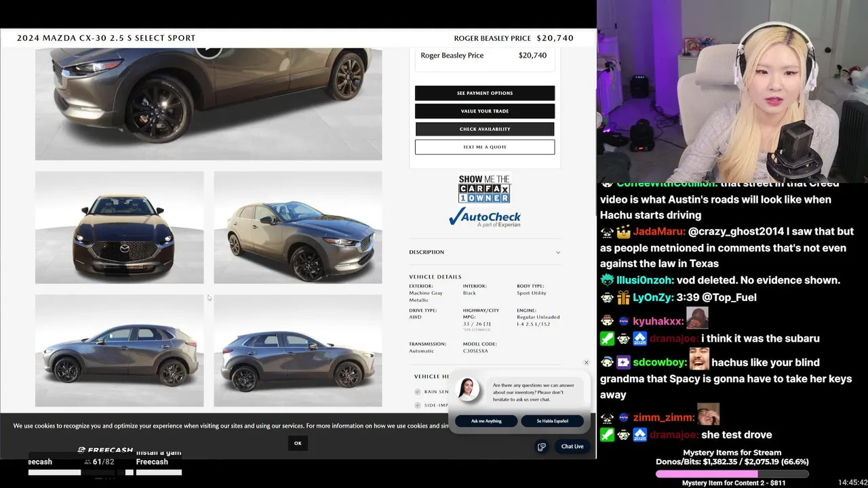Click the sticky header vehicle title
Image resolution: width=868 pixels, height=488 pixels.
[106, 38]
